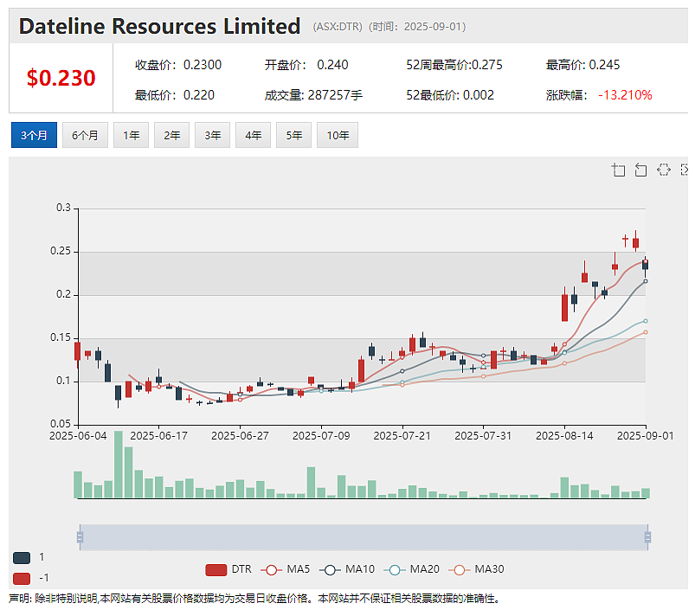Click the (ASX:DTR) ticker text
Screen dimensions: 695x616
point(338,27)
